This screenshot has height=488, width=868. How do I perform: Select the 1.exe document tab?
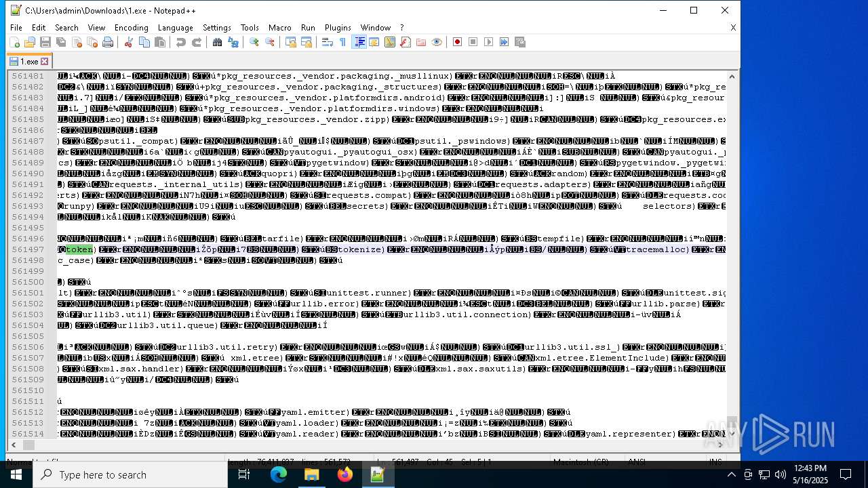click(x=28, y=61)
